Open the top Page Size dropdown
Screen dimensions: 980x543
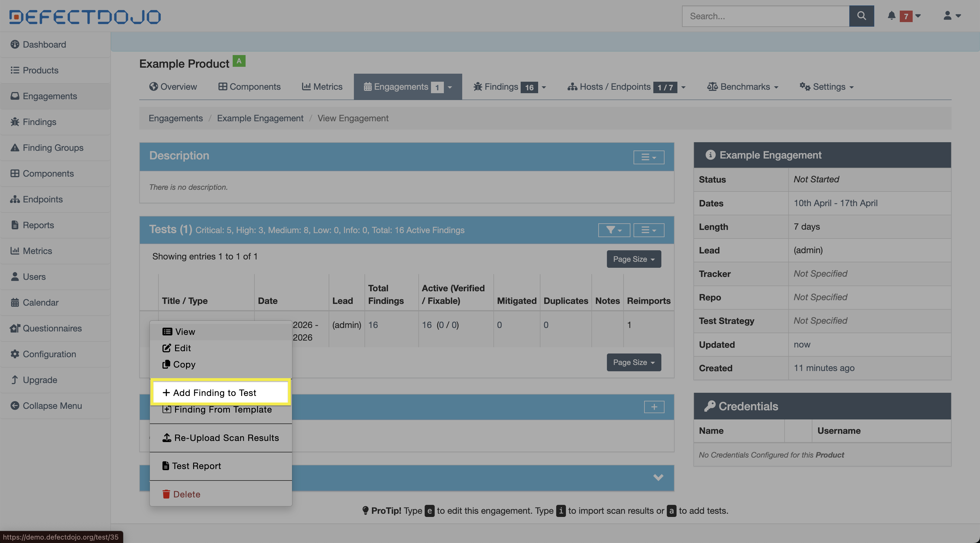pyautogui.click(x=634, y=259)
